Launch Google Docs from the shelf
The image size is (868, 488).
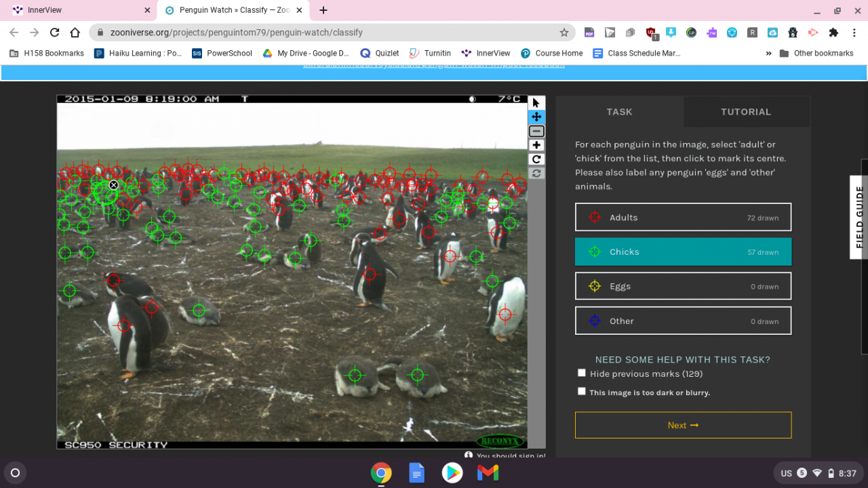click(416, 472)
